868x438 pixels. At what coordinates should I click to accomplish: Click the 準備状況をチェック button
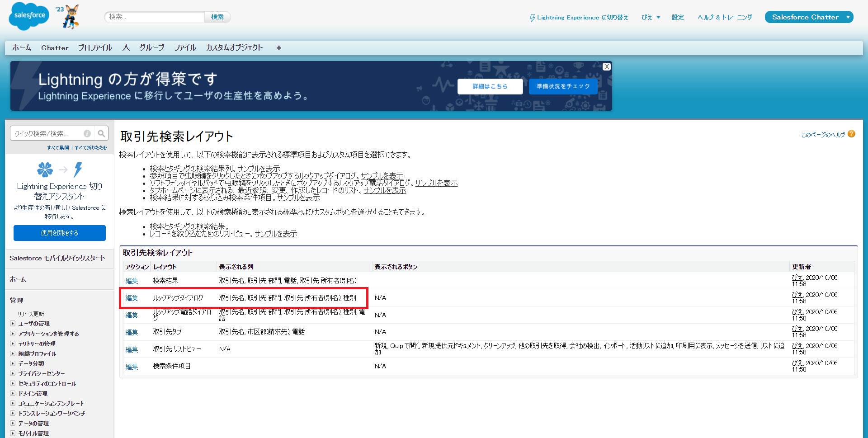click(563, 86)
